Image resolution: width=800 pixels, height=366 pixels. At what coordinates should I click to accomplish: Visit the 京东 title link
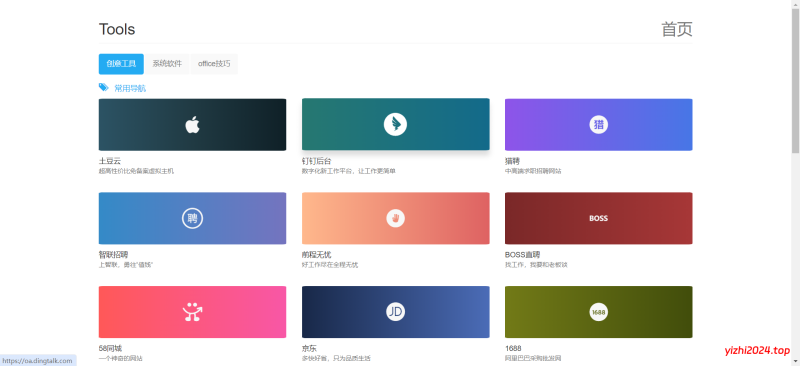coord(309,348)
